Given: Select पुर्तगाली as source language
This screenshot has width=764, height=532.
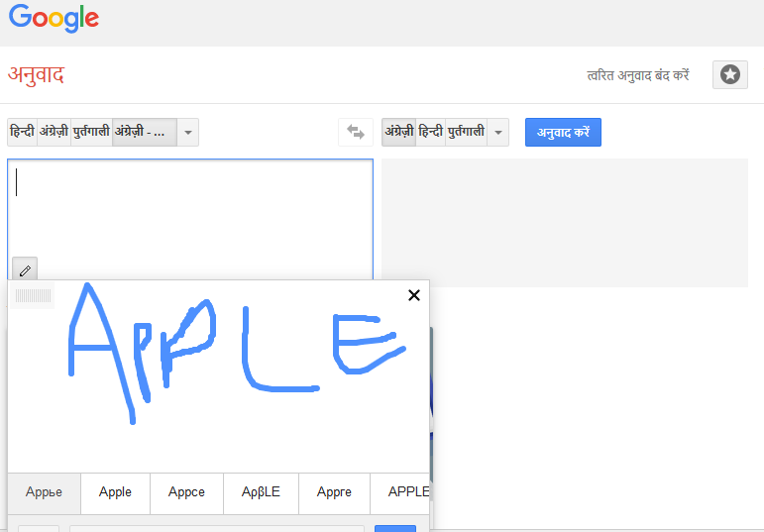Looking at the screenshot, I should click(91, 132).
